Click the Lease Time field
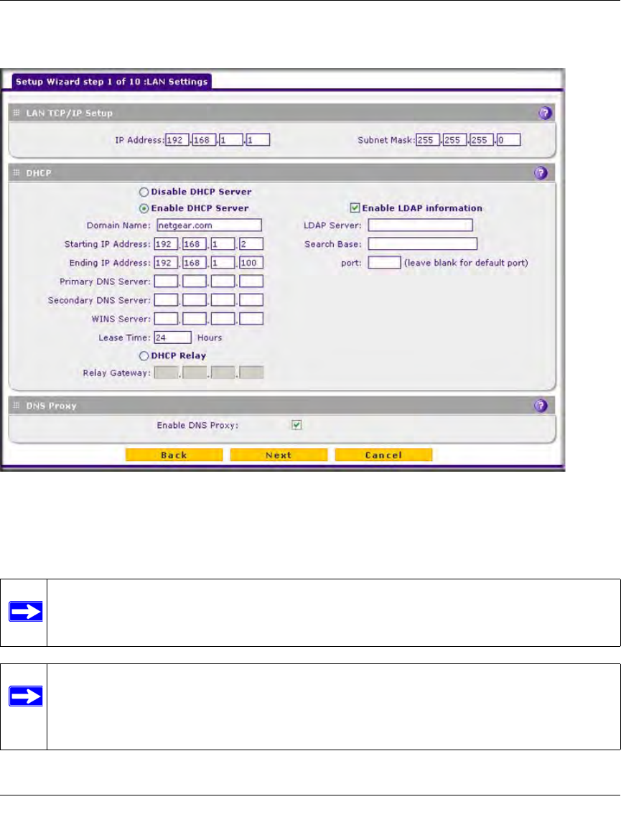621x840 pixels. coord(172,337)
